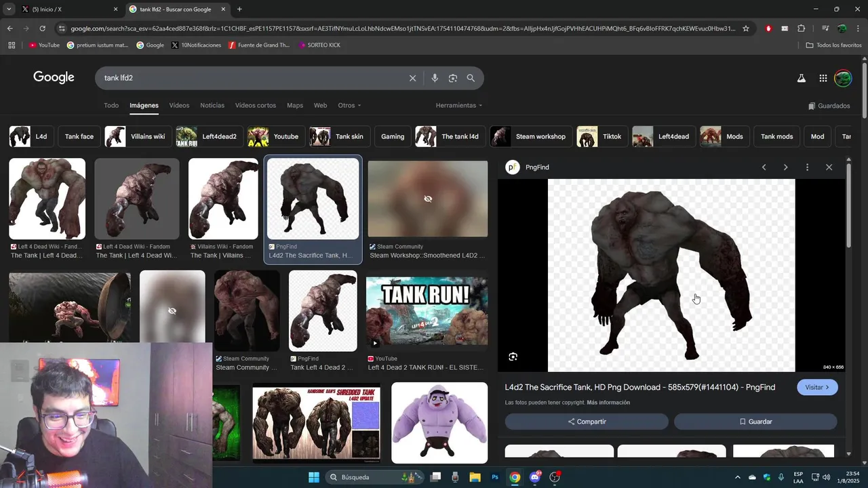Show next image in preview panel
Viewport: 868px width, 488px height.
click(785, 167)
